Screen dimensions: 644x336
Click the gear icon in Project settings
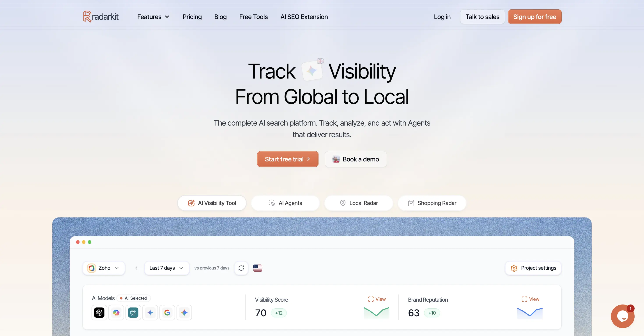click(514, 268)
